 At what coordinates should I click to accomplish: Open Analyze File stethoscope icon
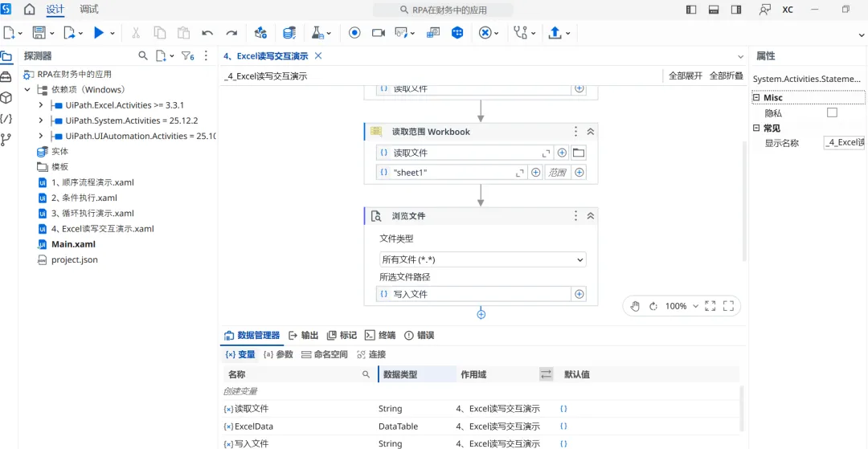coord(520,33)
